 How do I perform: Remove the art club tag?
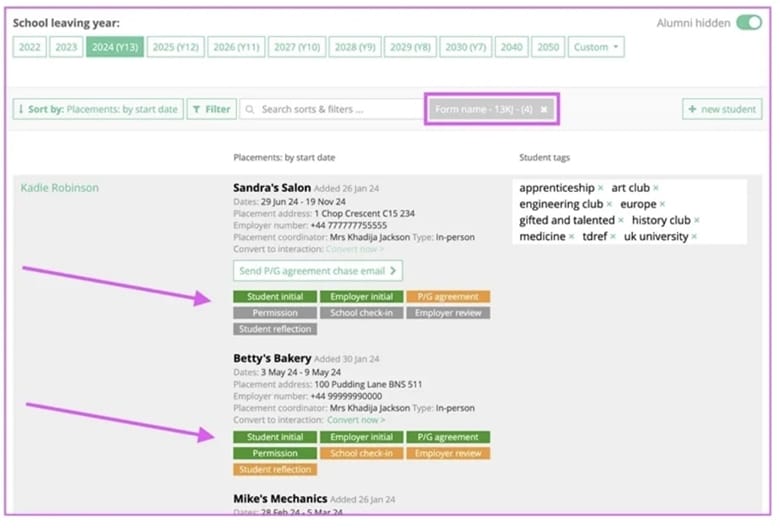[x=656, y=188]
